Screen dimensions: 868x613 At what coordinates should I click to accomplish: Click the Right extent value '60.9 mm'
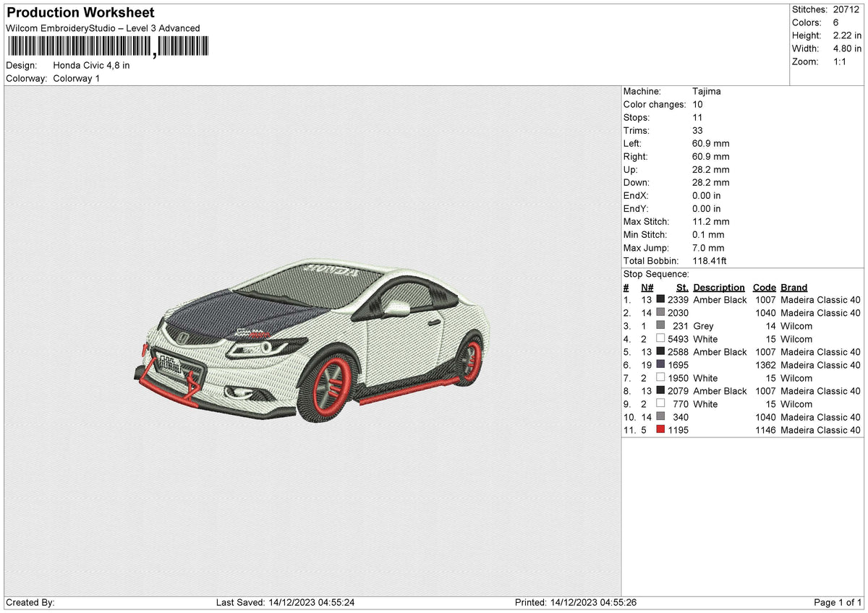(711, 156)
